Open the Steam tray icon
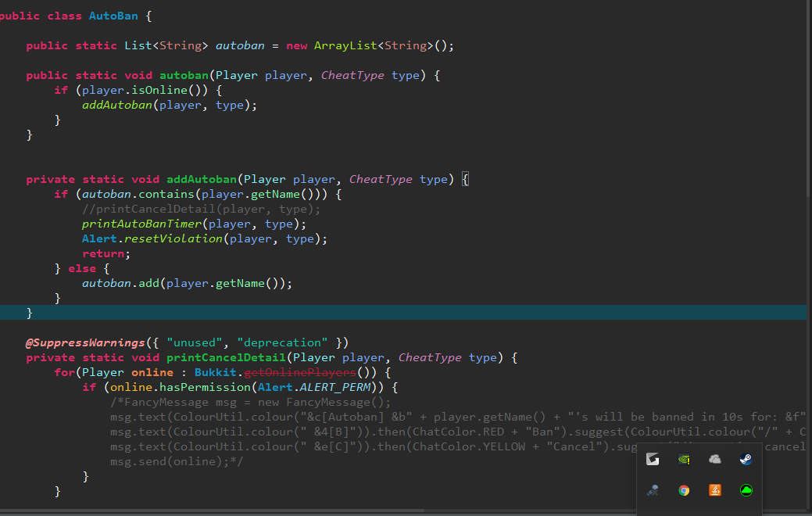The width and height of the screenshot is (812, 516). (x=746, y=459)
